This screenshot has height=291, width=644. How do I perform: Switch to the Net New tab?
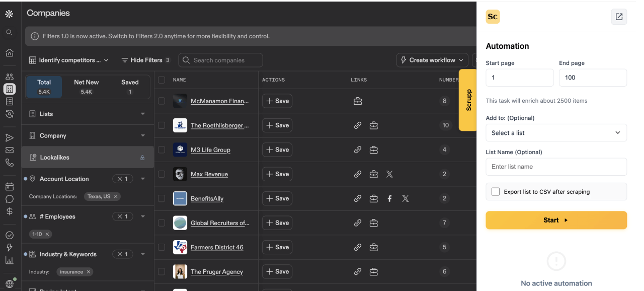tap(87, 87)
